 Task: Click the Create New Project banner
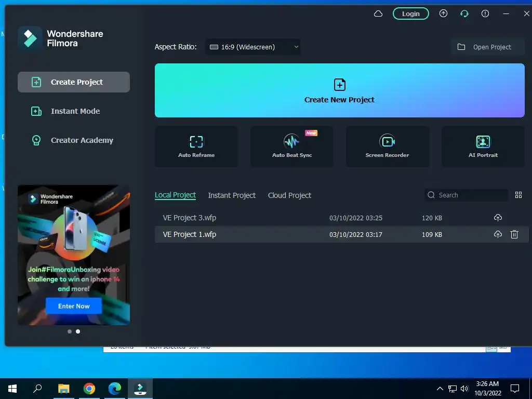tap(340, 90)
